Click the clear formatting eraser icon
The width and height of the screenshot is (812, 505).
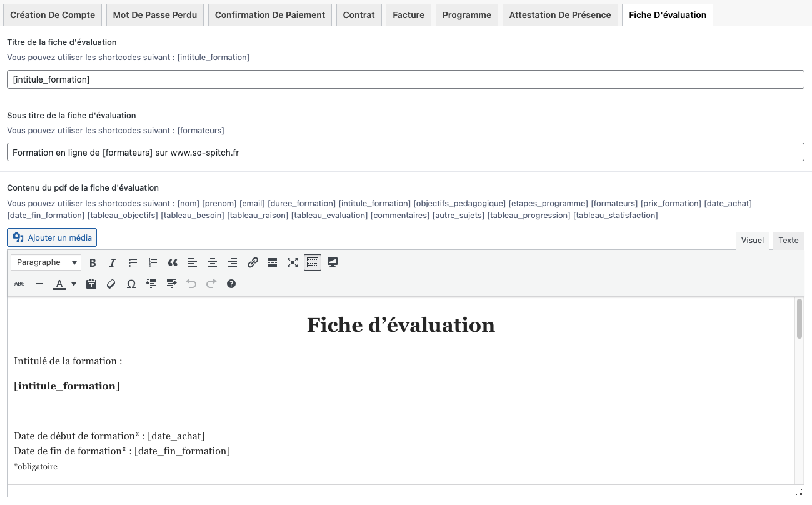pyautogui.click(x=111, y=284)
